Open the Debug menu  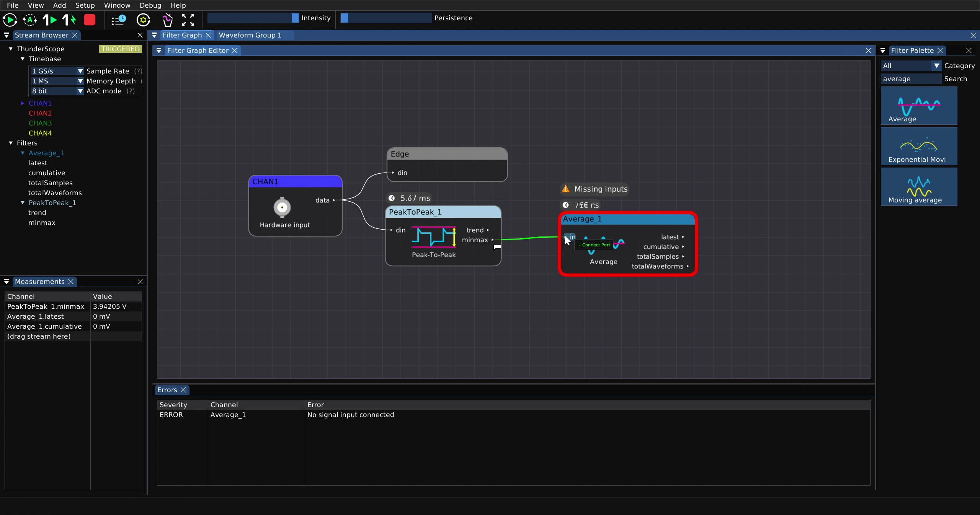click(150, 5)
